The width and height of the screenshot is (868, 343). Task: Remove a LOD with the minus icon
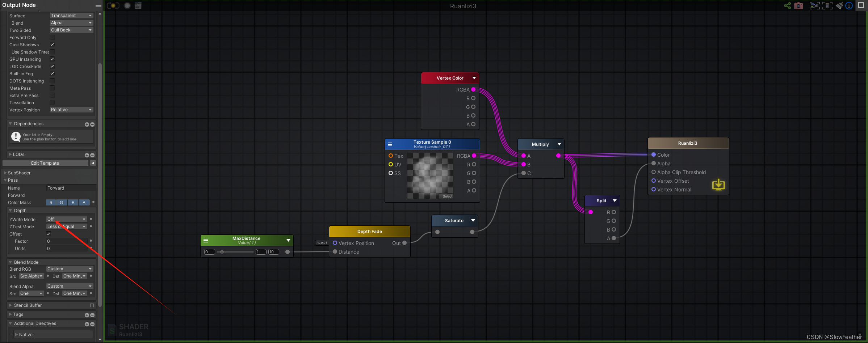point(92,155)
